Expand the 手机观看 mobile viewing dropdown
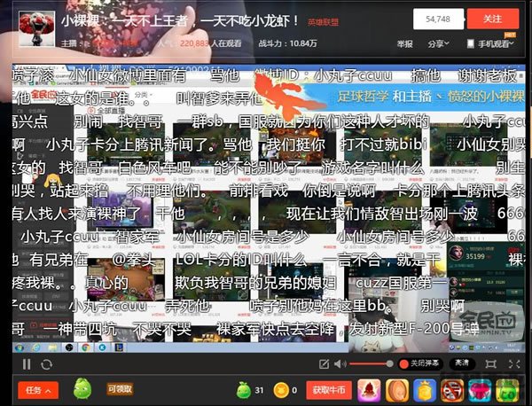The height and width of the screenshot is (406, 532). click(490, 43)
